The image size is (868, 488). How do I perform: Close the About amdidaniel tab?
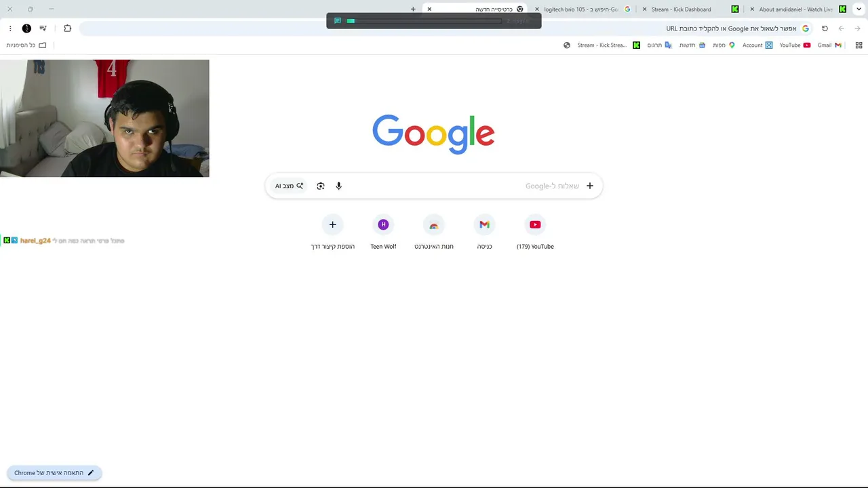[x=752, y=9]
